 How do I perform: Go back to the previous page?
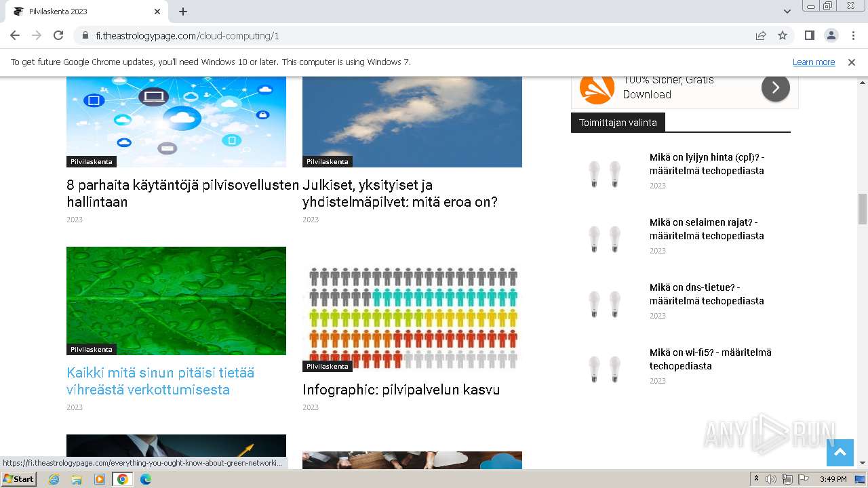tap(15, 35)
